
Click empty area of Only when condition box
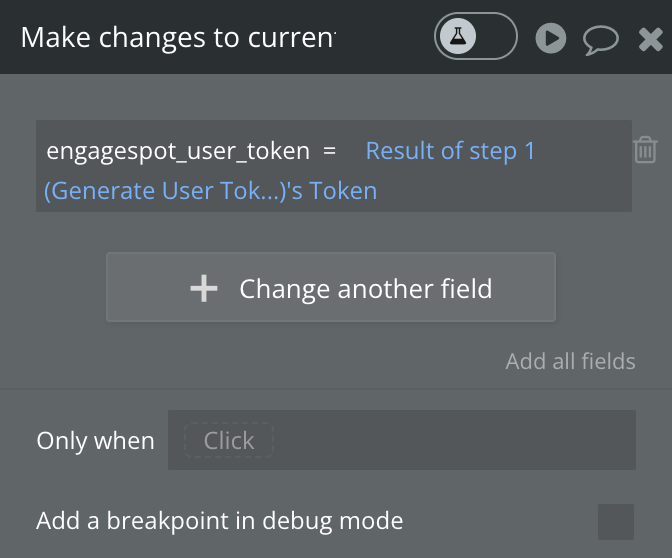pos(454,440)
